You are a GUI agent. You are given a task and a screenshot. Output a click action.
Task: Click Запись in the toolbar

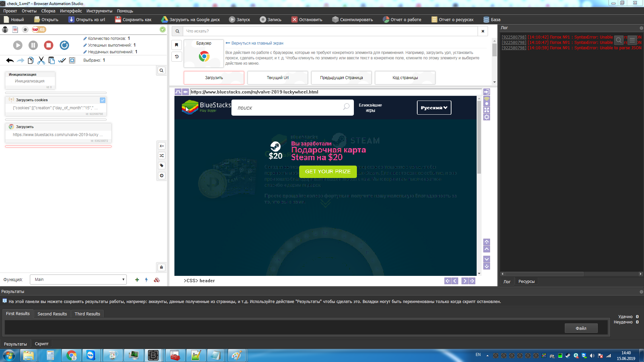pyautogui.click(x=271, y=19)
